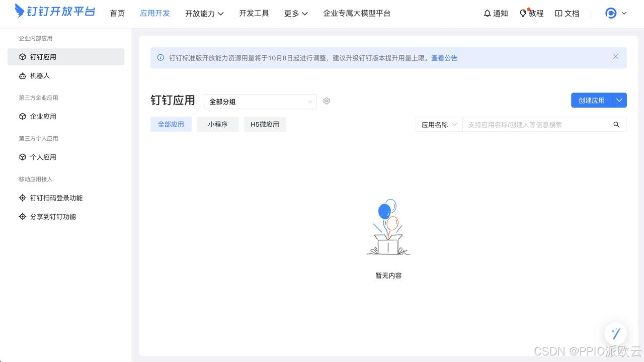This screenshot has height=362, width=644.
Task: Expand the arrow next to 创建应用
Action: coord(619,100)
